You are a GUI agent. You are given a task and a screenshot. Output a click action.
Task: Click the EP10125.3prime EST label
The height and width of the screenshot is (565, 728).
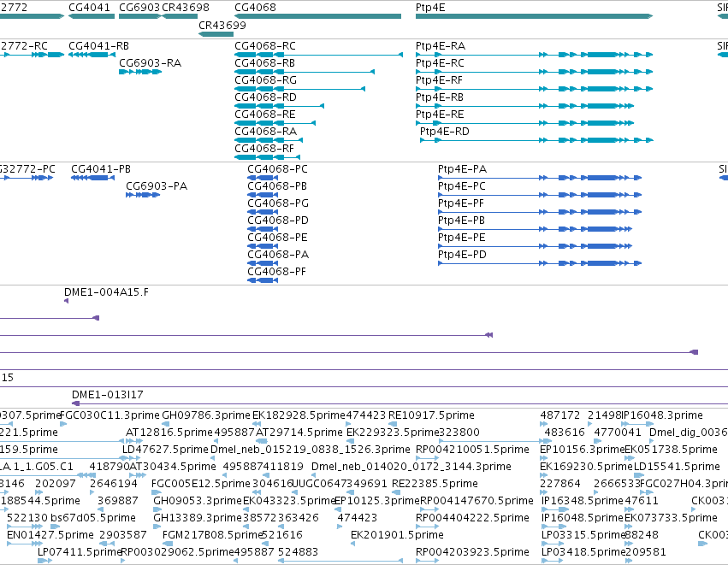click(377, 501)
